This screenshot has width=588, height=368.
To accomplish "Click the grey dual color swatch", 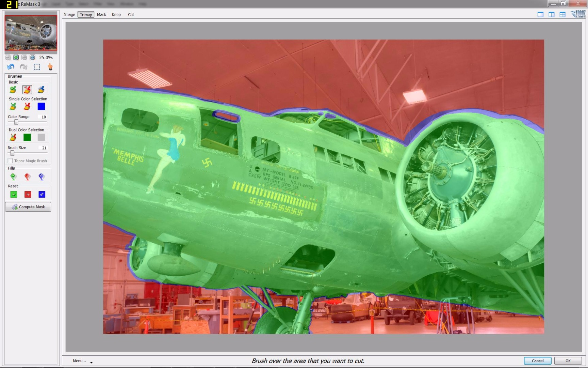I will (x=41, y=137).
